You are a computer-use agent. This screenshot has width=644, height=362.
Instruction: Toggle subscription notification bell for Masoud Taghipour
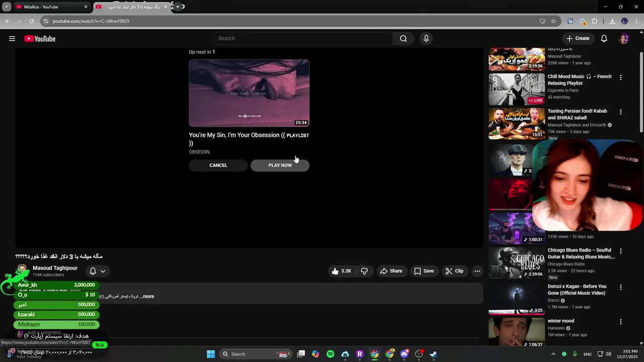click(x=98, y=271)
